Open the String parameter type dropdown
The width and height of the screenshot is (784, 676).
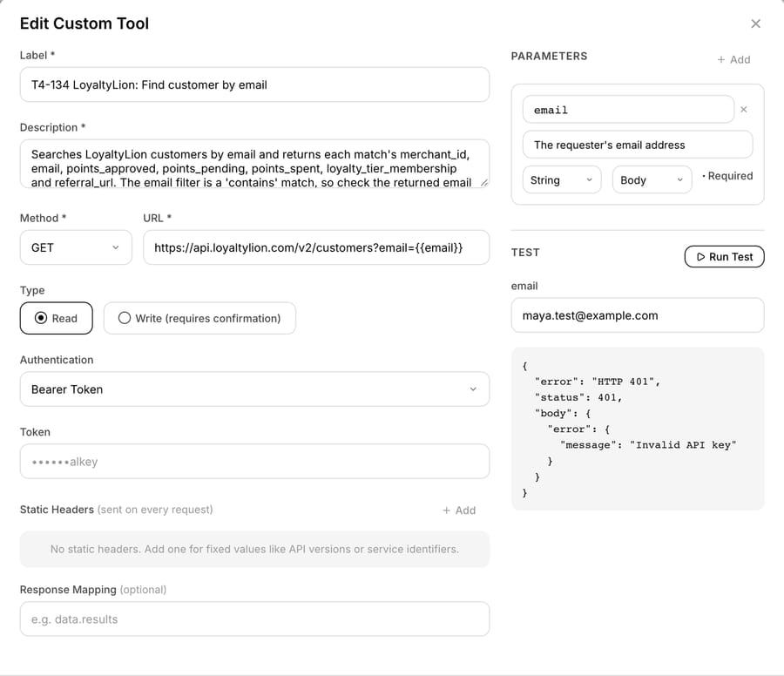point(562,179)
